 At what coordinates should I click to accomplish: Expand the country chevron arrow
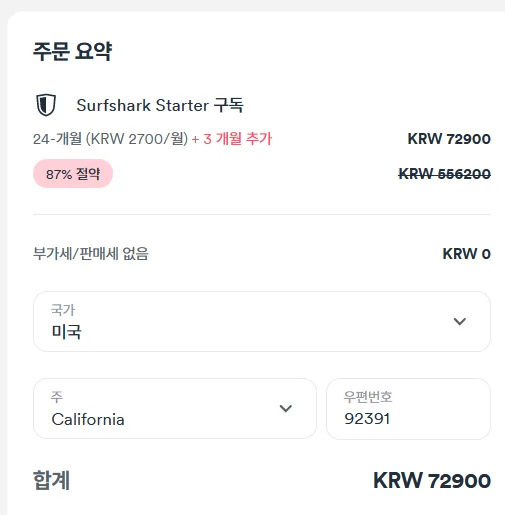coord(460,321)
